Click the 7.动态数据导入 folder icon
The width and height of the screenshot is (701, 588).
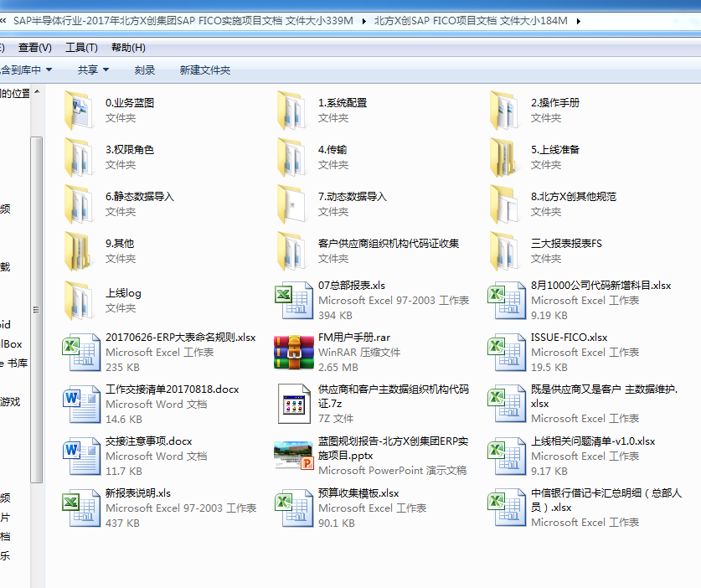(x=291, y=204)
